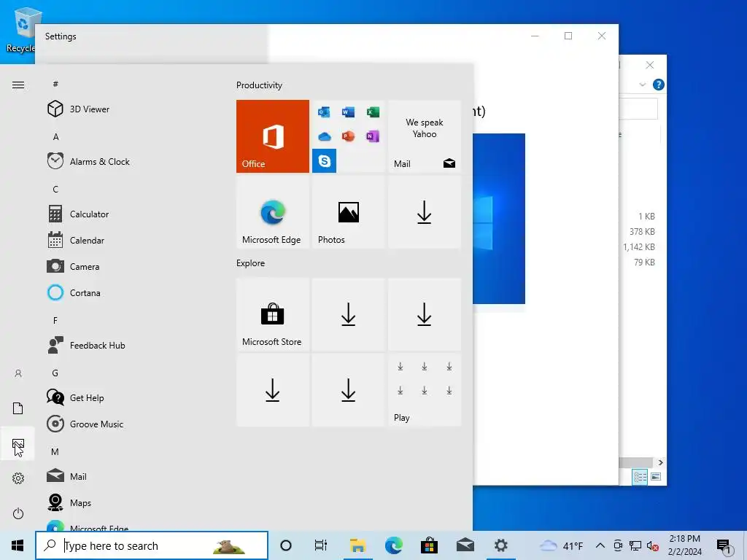Click the letter C section header

pos(55,190)
